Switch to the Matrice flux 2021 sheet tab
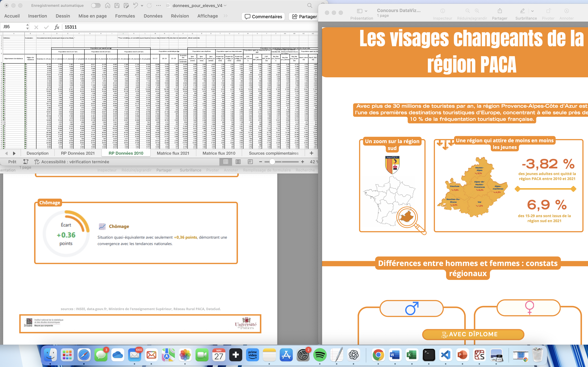This screenshot has height=367, width=588. 173,153
